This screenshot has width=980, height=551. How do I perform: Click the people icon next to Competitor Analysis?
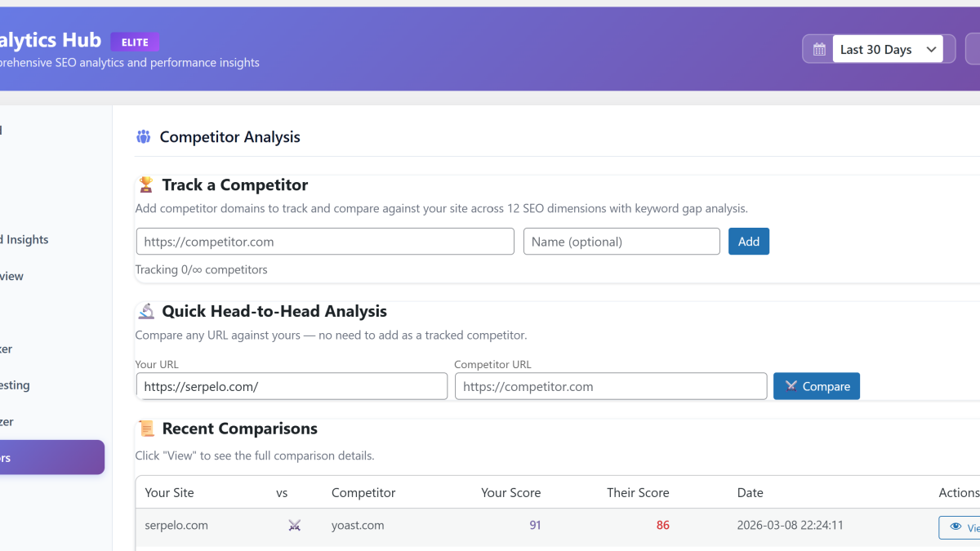[143, 136]
